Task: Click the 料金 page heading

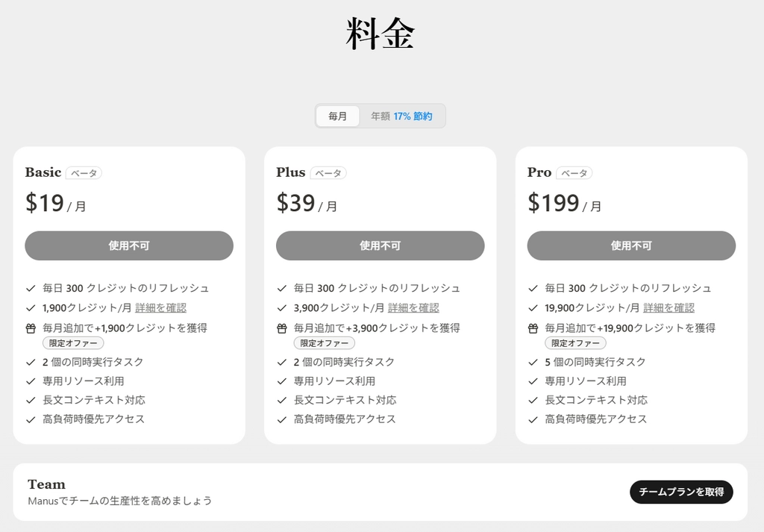Action: point(380,34)
